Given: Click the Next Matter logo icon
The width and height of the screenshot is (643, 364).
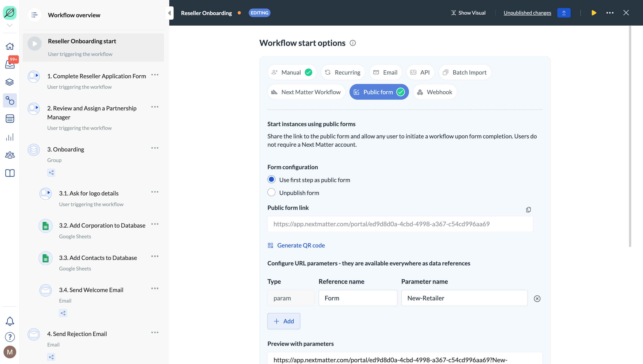Looking at the screenshot, I should [x=10, y=13].
